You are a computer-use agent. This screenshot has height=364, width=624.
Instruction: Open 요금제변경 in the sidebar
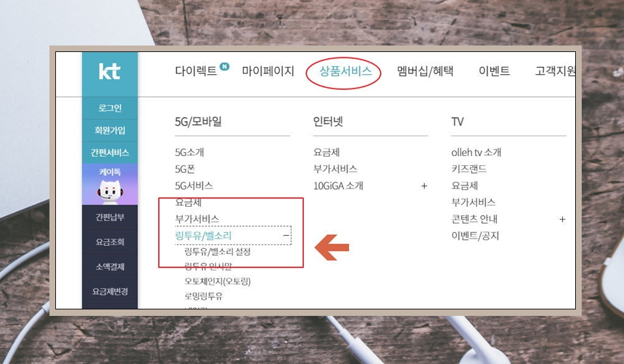(x=110, y=291)
